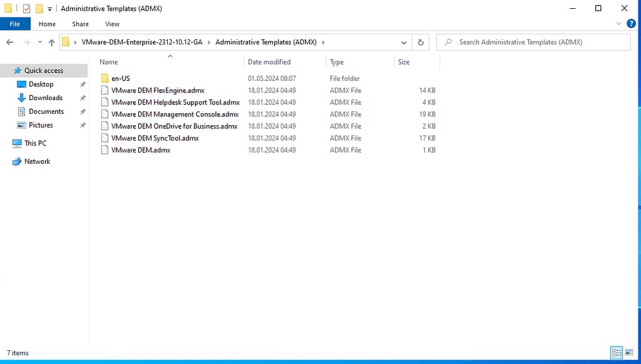Click the VMware DEM FlexEngine.admx file icon

click(x=105, y=91)
